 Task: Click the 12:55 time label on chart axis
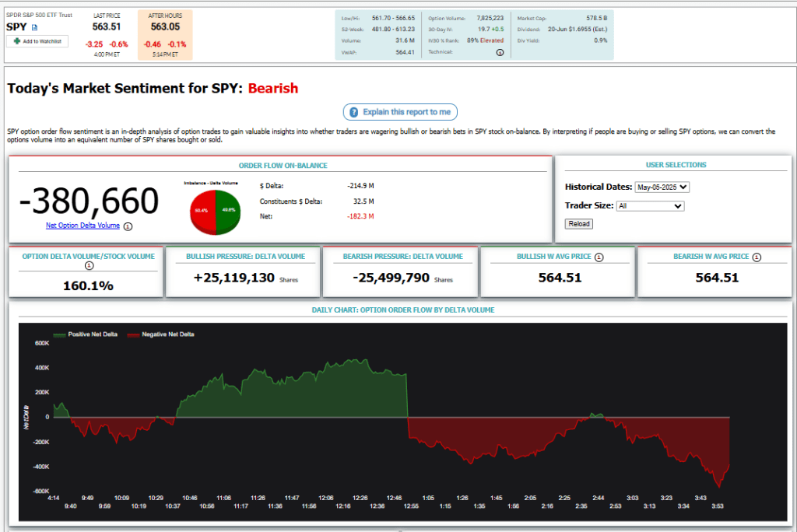tap(411, 506)
